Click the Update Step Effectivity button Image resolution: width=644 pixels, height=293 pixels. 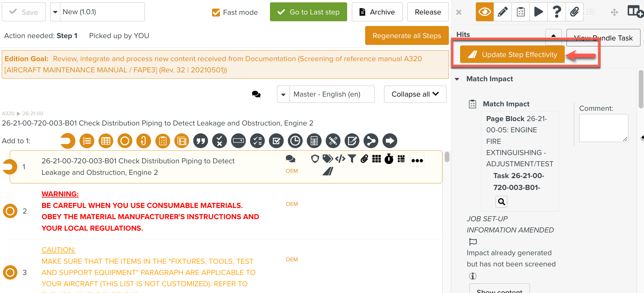[512, 54]
